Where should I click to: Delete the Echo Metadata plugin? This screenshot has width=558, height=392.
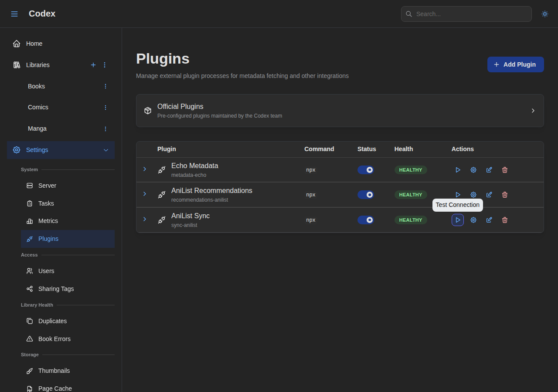click(x=504, y=170)
